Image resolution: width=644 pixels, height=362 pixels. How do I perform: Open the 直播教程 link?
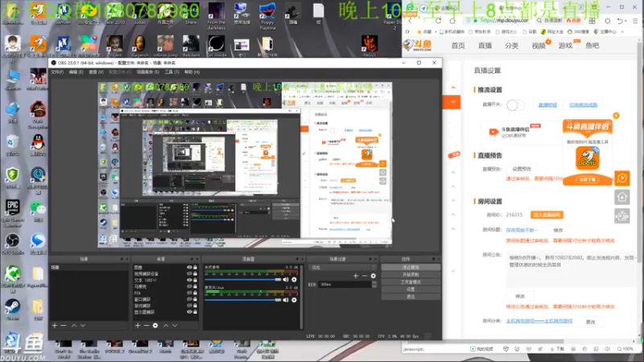coord(547,105)
